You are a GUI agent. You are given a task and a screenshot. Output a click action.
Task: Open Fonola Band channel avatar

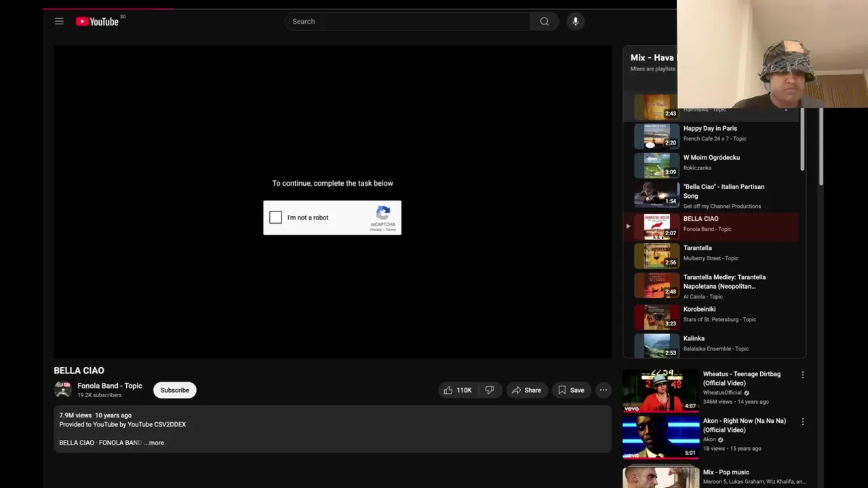pyautogui.click(x=63, y=390)
